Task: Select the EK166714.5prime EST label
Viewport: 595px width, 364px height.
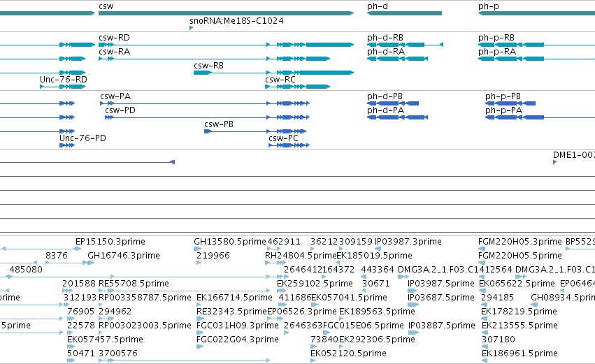Action: click(234, 298)
